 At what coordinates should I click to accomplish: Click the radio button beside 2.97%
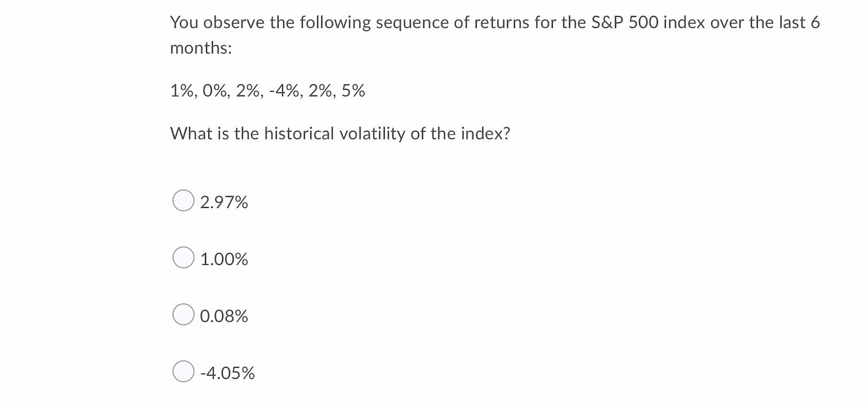(x=183, y=200)
